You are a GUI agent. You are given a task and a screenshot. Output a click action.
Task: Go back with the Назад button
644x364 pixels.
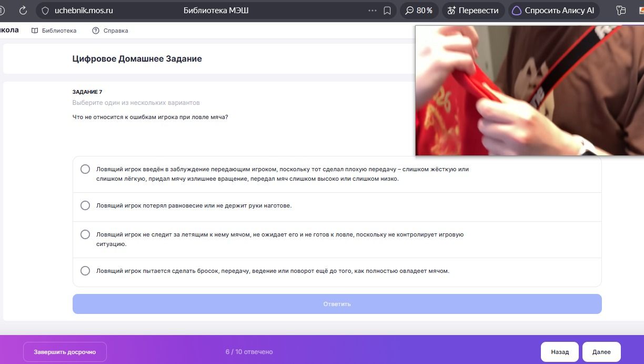(x=560, y=352)
